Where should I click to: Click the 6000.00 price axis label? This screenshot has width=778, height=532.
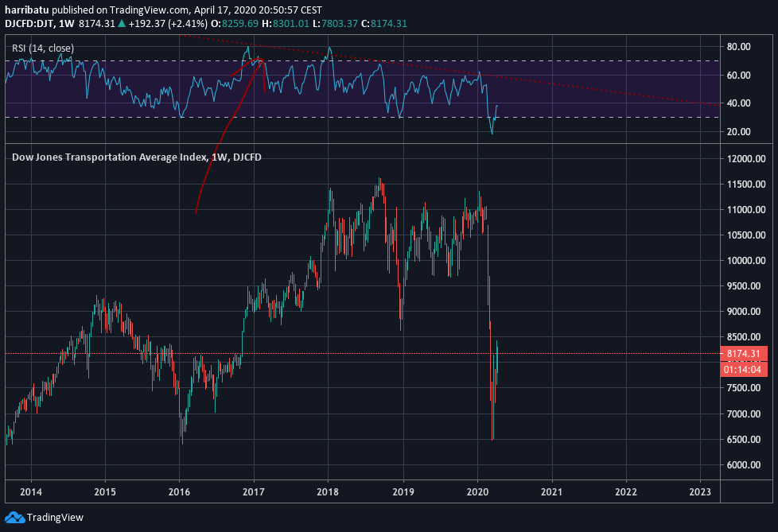pyautogui.click(x=744, y=465)
